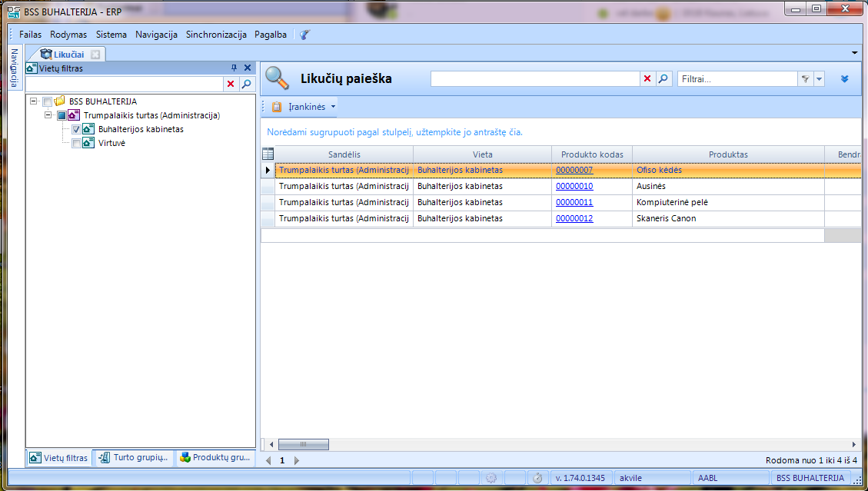Click the horizontal scrollbar thumb
The width and height of the screenshot is (868, 491).
click(x=304, y=444)
